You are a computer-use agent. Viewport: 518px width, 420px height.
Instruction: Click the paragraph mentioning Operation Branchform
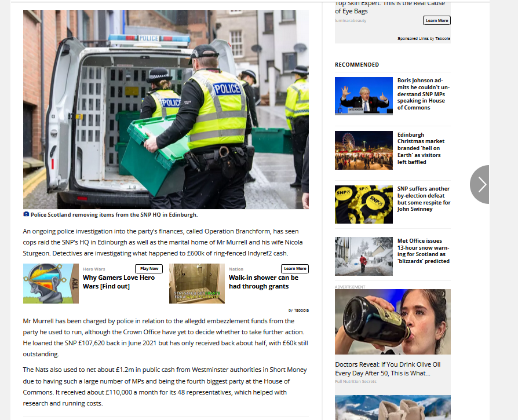tap(163, 242)
